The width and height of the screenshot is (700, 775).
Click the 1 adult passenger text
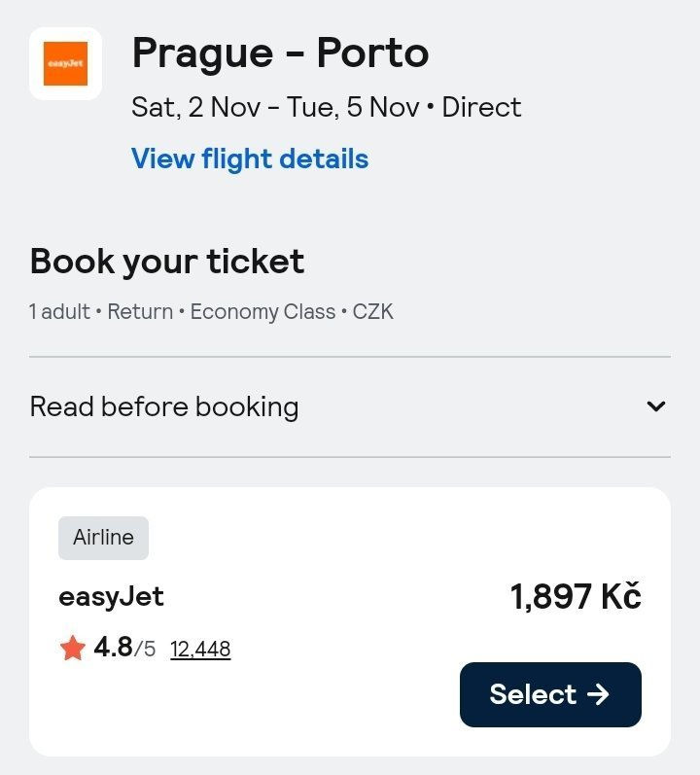[x=59, y=312]
